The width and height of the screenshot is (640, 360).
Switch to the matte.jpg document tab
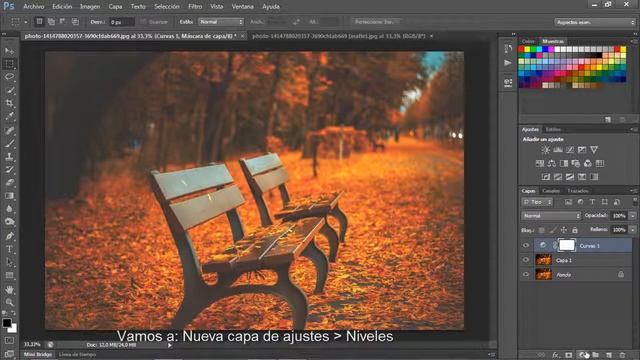click(339, 36)
